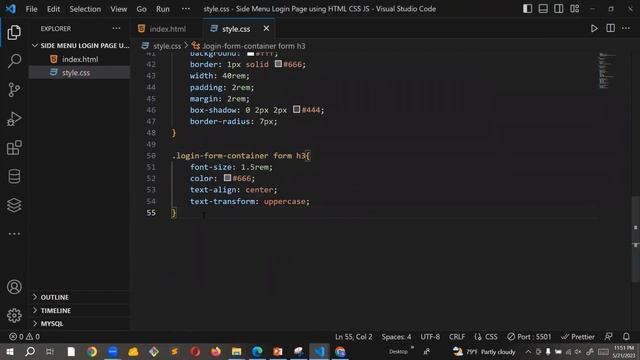Change encoding via UTF-8 status item
Viewport: 640px width, 360px height.
[430, 337]
